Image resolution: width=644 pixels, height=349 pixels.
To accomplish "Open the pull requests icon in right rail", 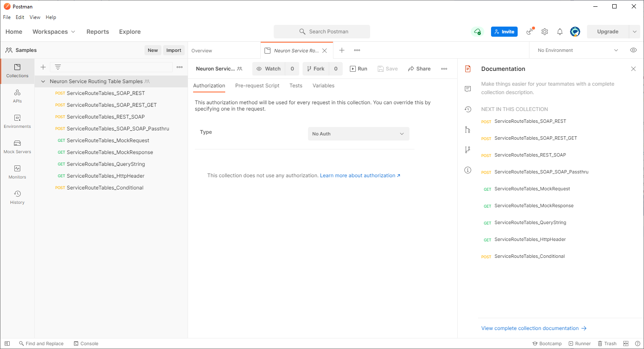I will coord(468,130).
